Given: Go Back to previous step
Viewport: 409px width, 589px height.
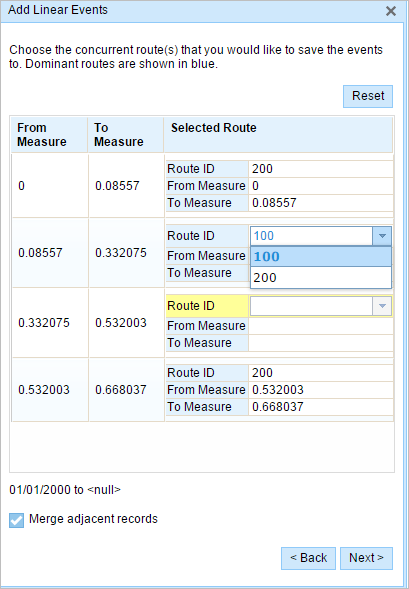Looking at the screenshot, I should pos(308,558).
